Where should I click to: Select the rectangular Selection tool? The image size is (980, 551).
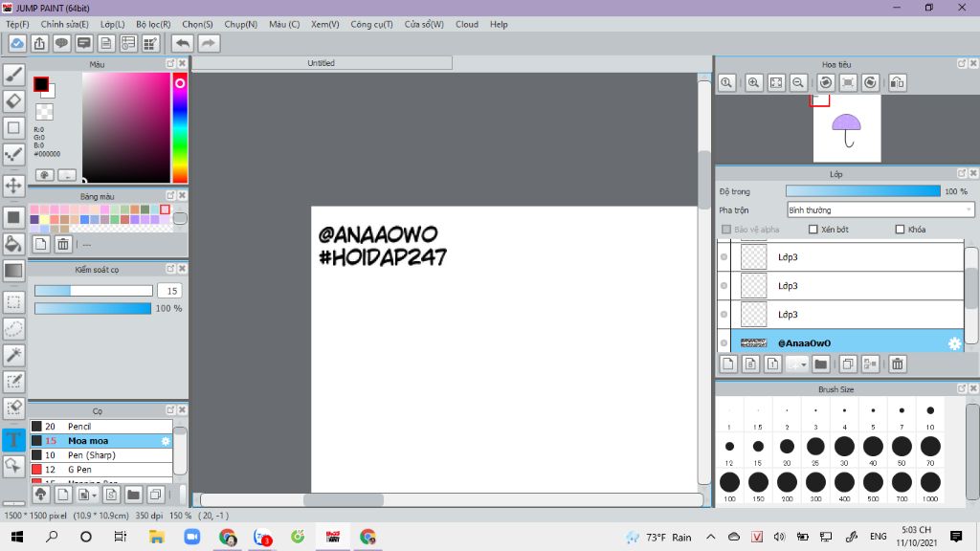pyautogui.click(x=13, y=302)
